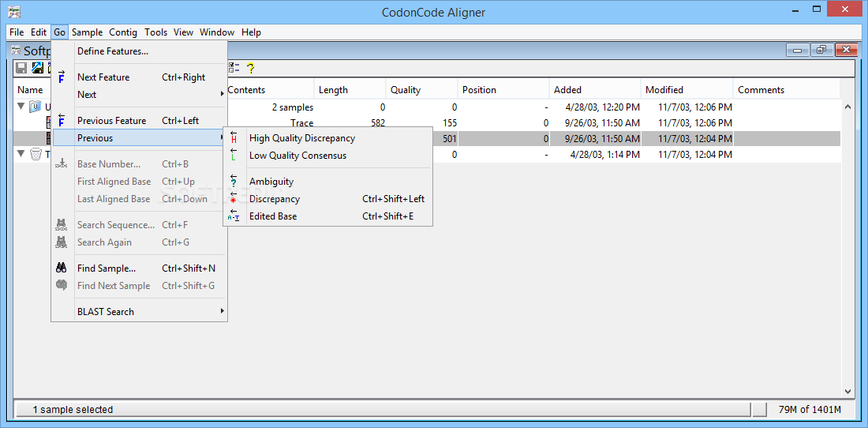
Task: Click the Previous Feature blue F icon
Action: click(62, 121)
